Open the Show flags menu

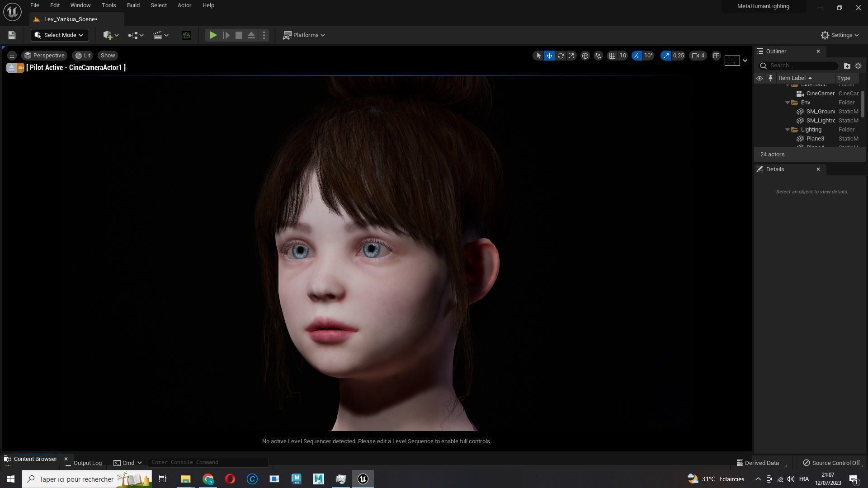(x=108, y=56)
